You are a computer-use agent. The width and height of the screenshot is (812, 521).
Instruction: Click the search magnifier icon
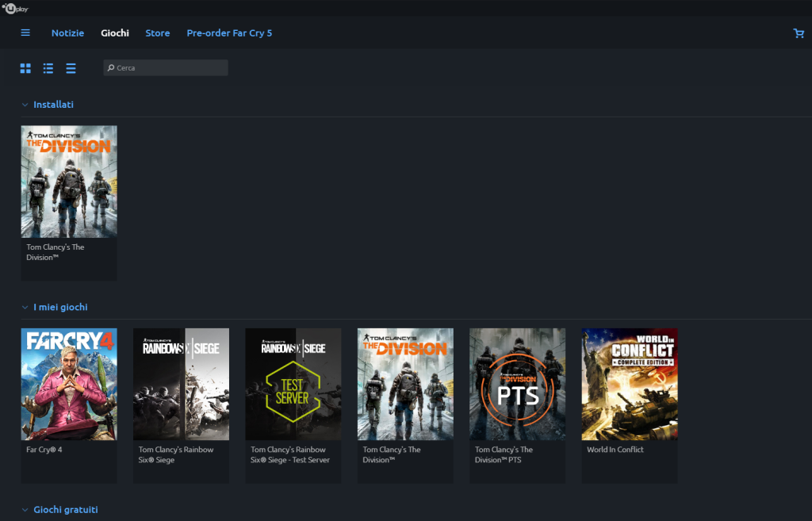point(111,68)
